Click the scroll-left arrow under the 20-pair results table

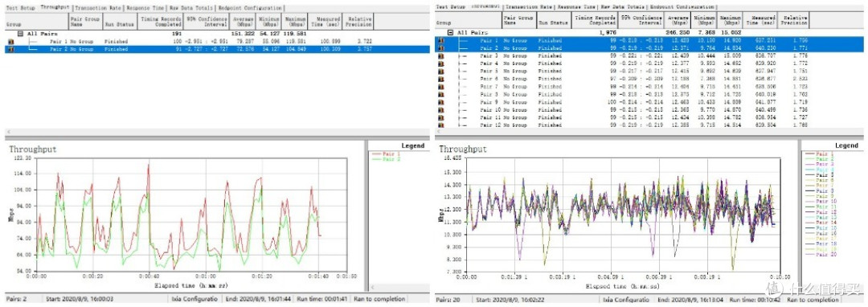[439, 133]
